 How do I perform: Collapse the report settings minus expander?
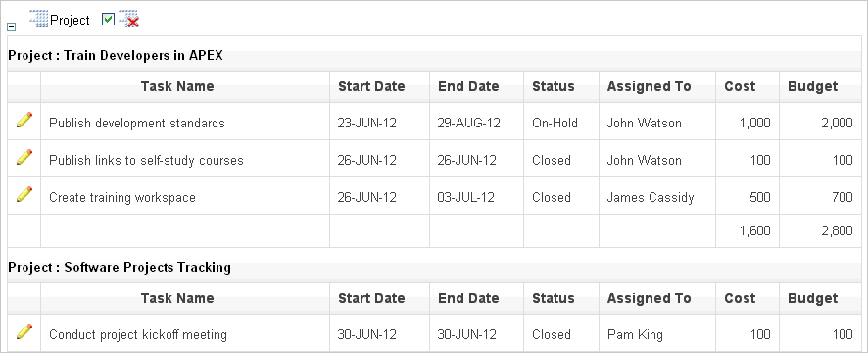(x=11, y=26)
